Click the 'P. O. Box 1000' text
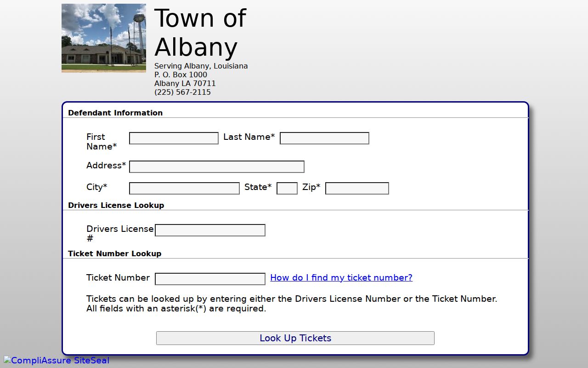This screenshot has width=588, height=368. point(181,75)
